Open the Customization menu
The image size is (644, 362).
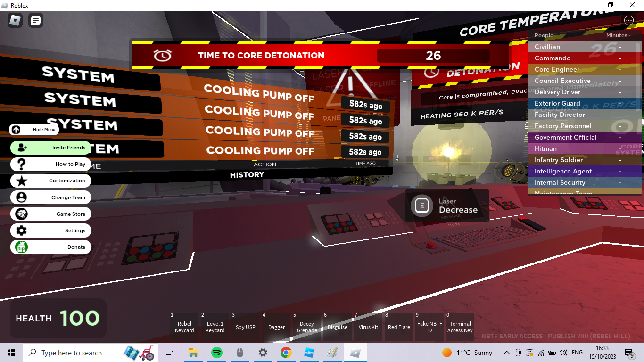[50, 181]
